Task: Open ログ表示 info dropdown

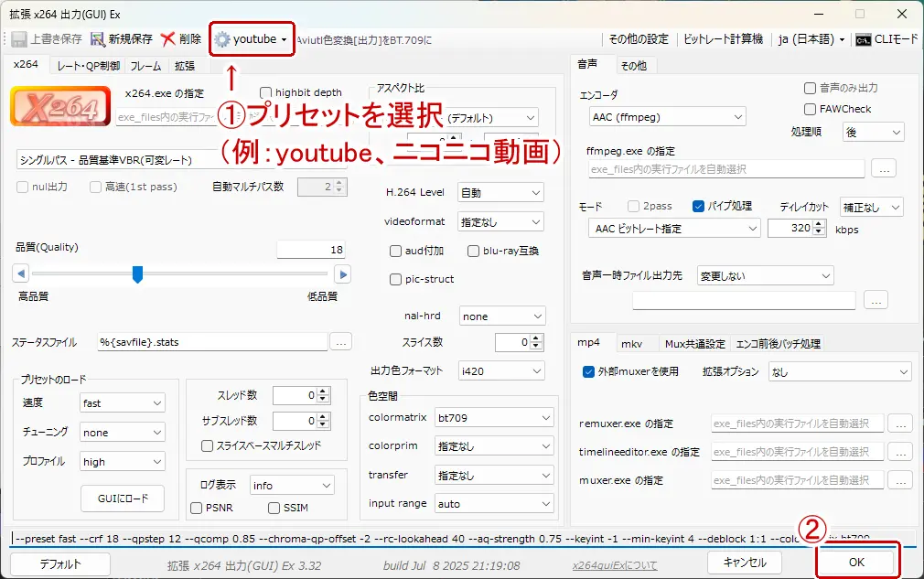Action: (x=292, y=486)
